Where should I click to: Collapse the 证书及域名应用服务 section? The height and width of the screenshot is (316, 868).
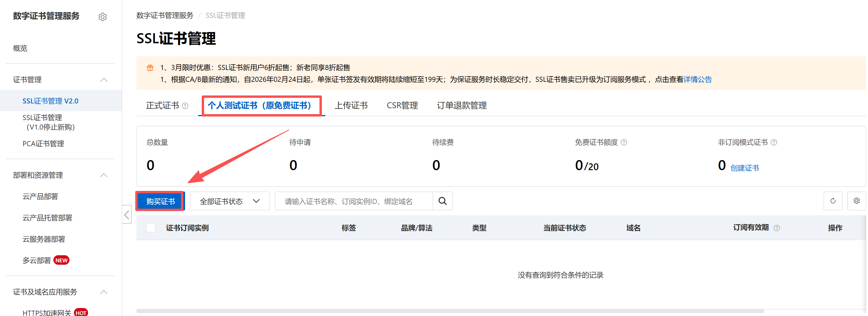(x=104, y=292)
